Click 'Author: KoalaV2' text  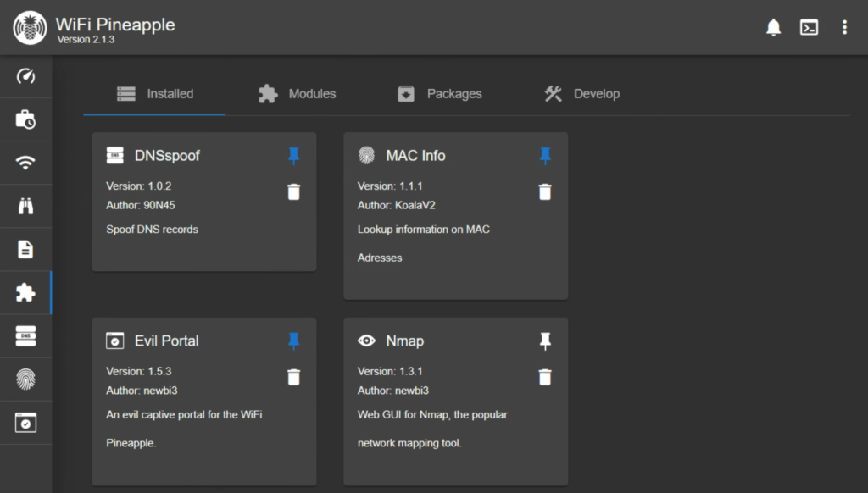click(x=397, y=205)
